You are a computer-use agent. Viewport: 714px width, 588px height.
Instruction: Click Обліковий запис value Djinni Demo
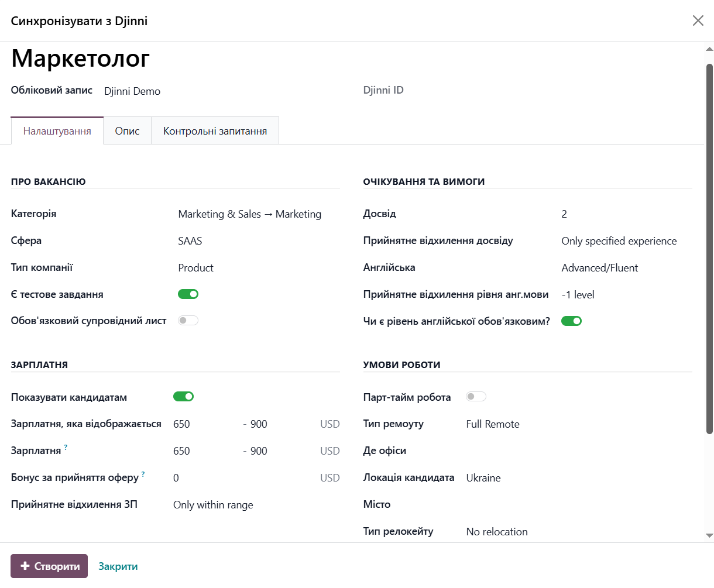(132, 91)
